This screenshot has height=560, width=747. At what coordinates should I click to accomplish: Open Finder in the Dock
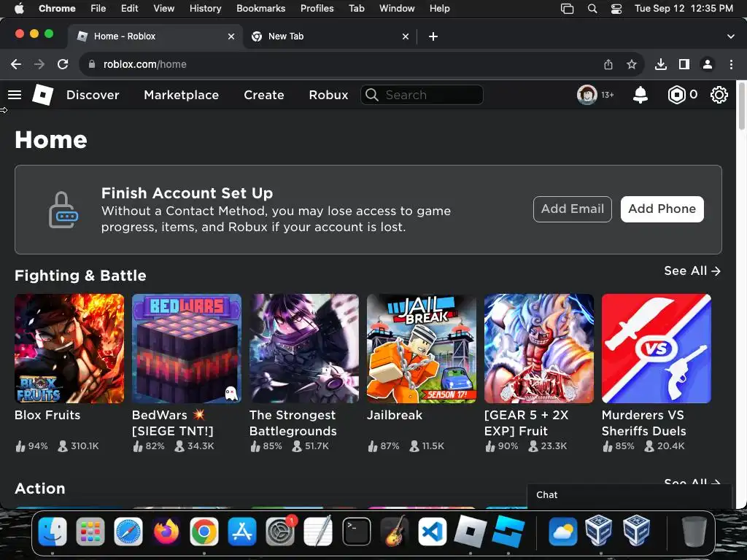point(53,531)
